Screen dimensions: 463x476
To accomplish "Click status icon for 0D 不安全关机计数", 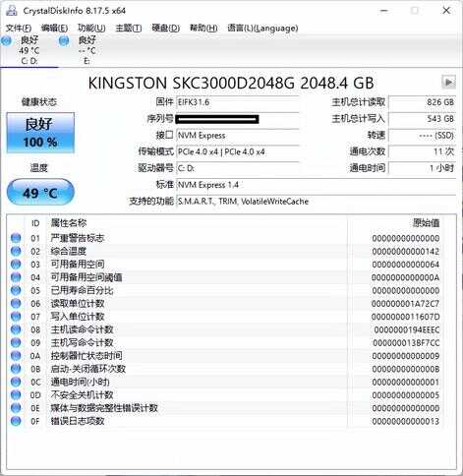I will pyautogui.click(x=16, y=394).
